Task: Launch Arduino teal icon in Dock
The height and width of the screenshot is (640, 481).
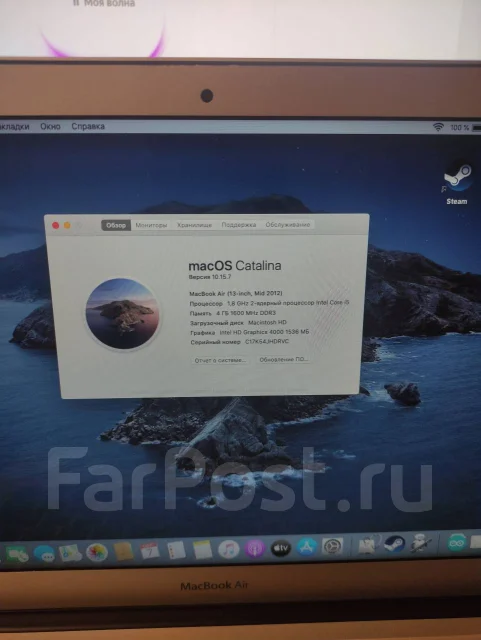Action: [x=457, y=543]
